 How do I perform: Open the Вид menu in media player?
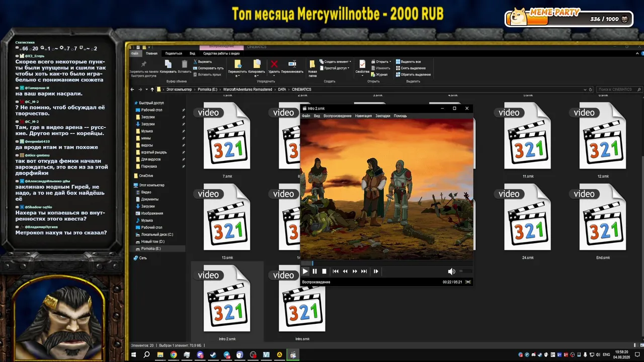317,116
